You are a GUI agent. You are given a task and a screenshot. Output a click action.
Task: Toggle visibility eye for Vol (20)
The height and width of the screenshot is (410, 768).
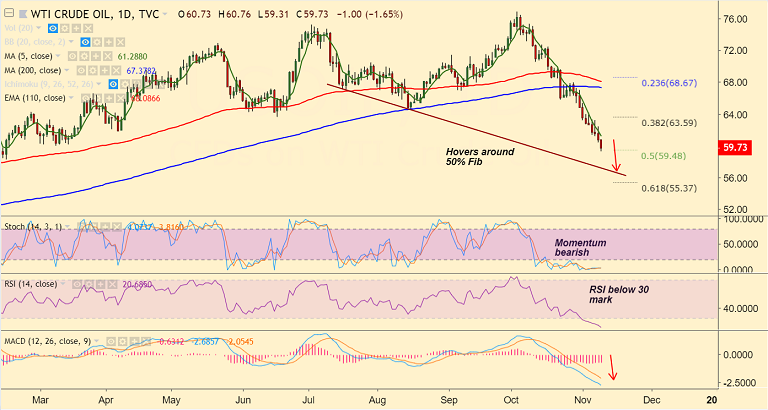pos(53,28)
